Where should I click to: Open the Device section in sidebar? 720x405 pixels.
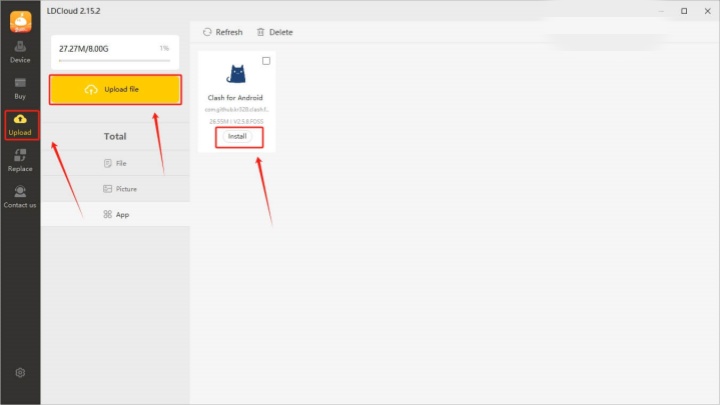pyautogui.click(x=20, y=51)
